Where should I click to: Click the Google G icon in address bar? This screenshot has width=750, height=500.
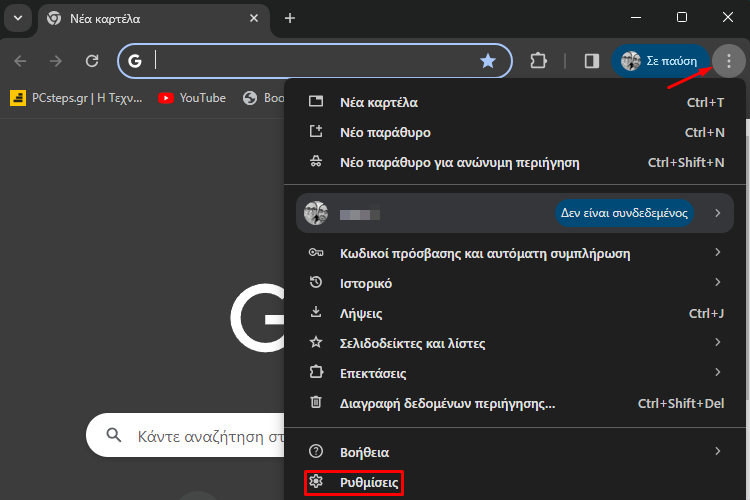coord(135,61)
